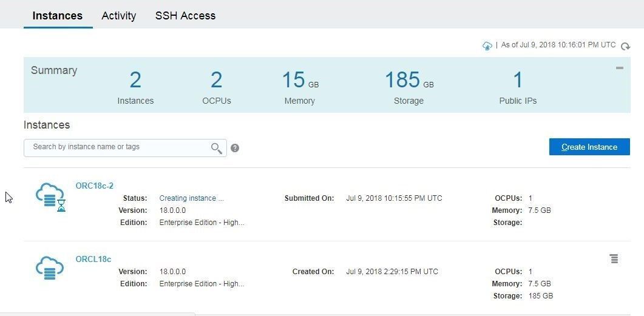
Task: Click the Public IPs summary count
Action: (x=518, y=79)
